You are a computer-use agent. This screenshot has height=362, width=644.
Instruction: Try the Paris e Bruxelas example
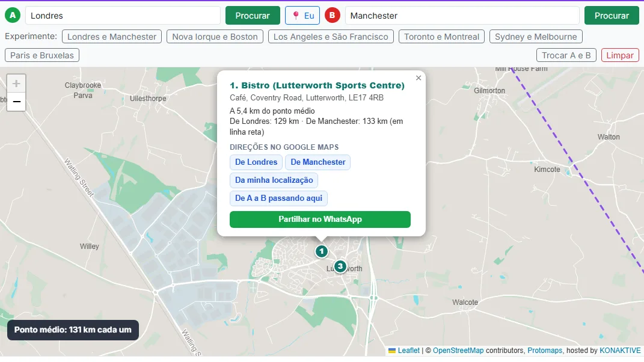pos(42,55)
